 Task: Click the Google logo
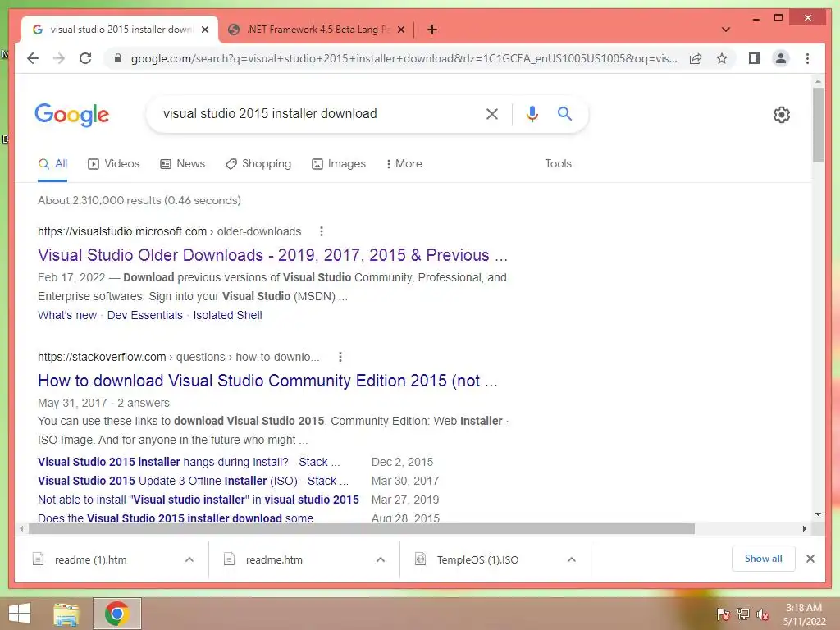click(72, 115)
